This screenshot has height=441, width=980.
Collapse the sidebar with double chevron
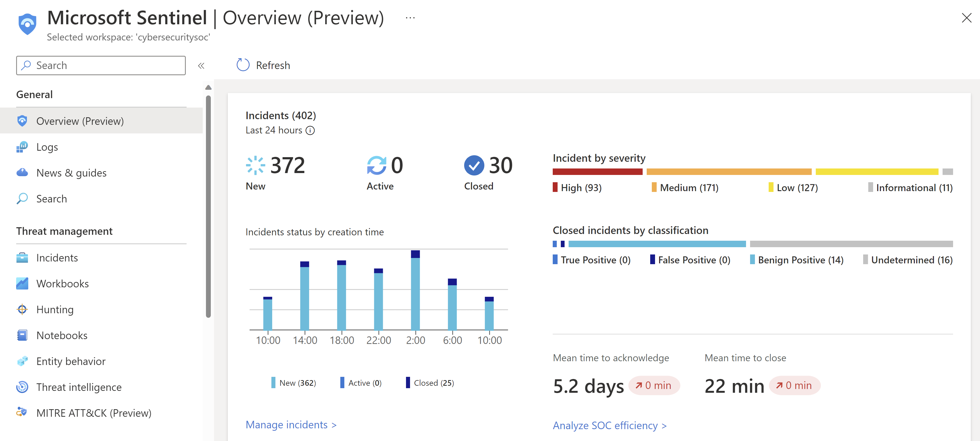[201, 66]
